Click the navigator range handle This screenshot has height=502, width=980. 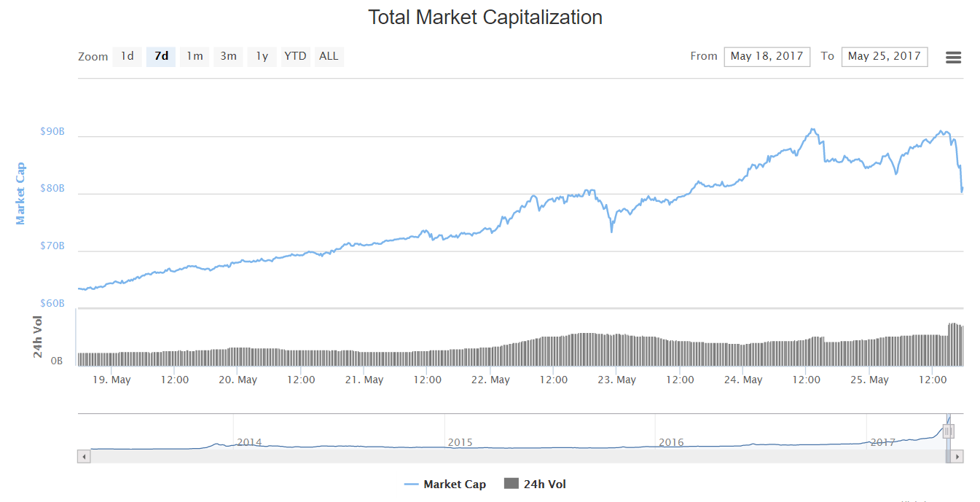[x=948, y=431]
